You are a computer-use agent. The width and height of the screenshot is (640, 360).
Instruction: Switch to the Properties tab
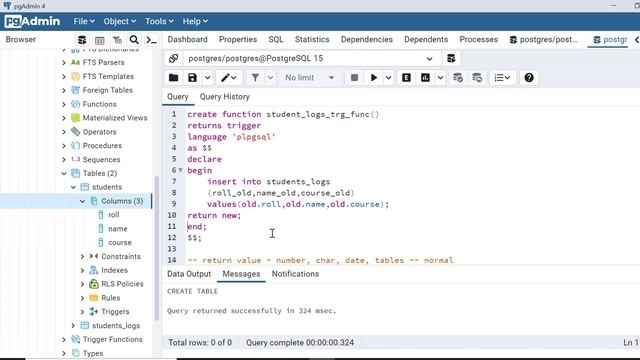(x=238, y=40)
